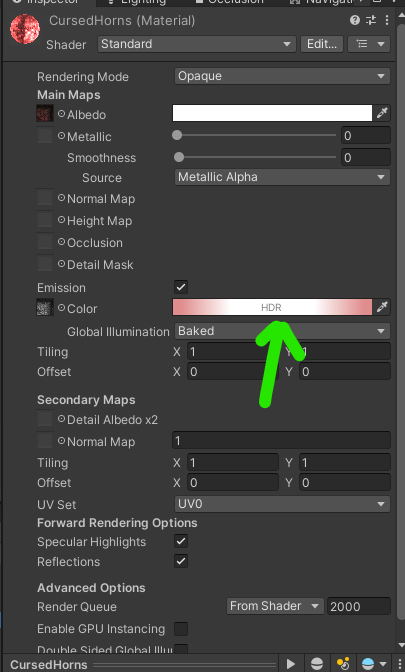The height and width of the screenshot is (672, 405).
Task: Select the Albedo texture thumbnail
Action: pos(45,114)
